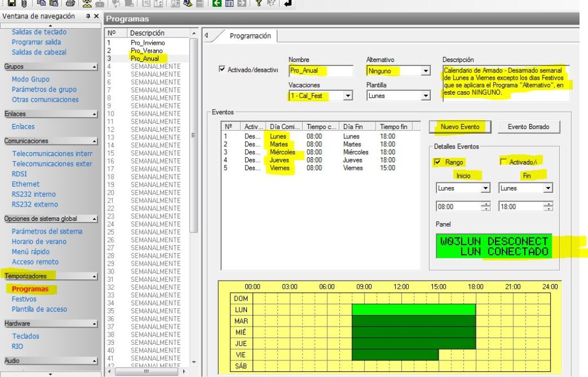This screenshot has height=377, width=588.
Task: Open the Vacaciones dropdown showing 1 - Cal_Fest
Action: point(348,96)
